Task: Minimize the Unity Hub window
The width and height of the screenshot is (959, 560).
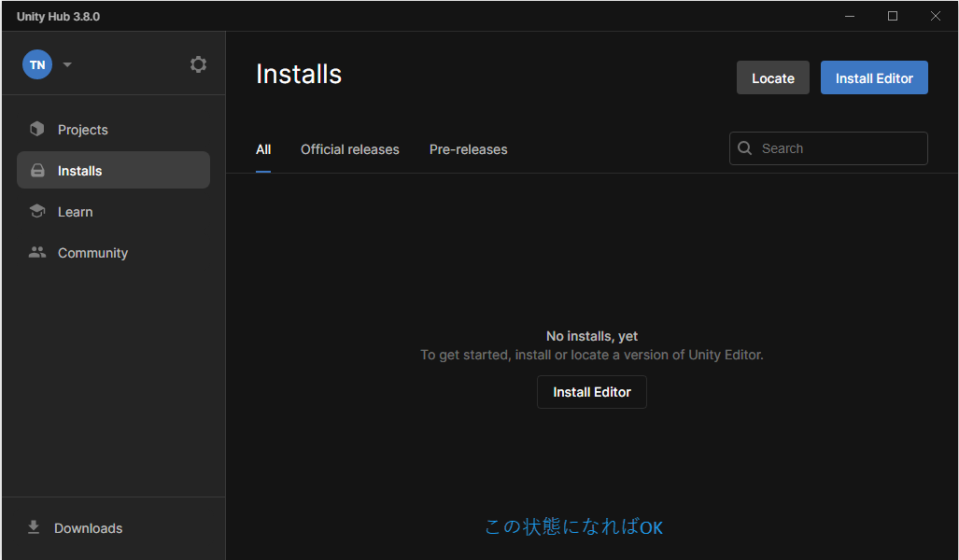Action: point(850,17)
